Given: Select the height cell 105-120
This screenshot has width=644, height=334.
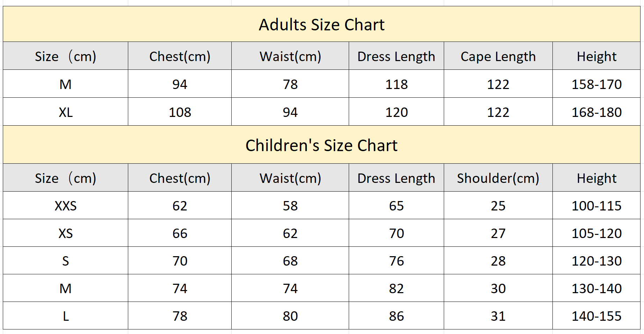Looking at the screenshot, I should (596, 233).
